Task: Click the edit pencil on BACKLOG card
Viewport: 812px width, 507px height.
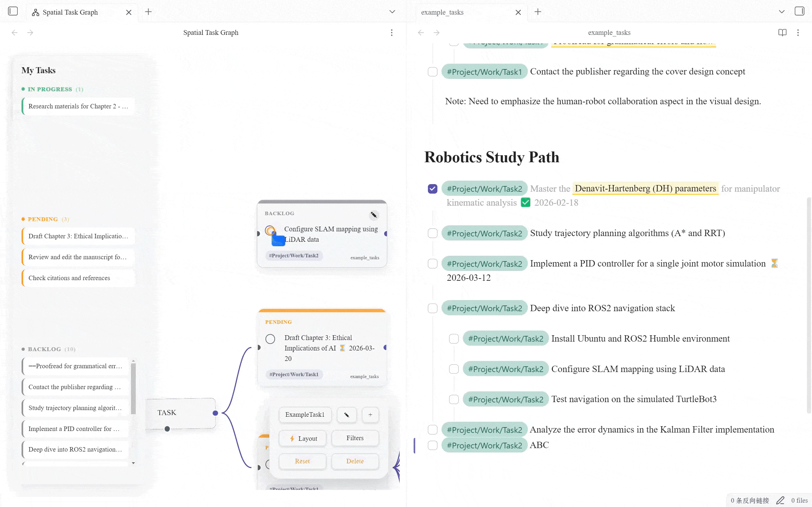Action: click(x=374, y=215)
